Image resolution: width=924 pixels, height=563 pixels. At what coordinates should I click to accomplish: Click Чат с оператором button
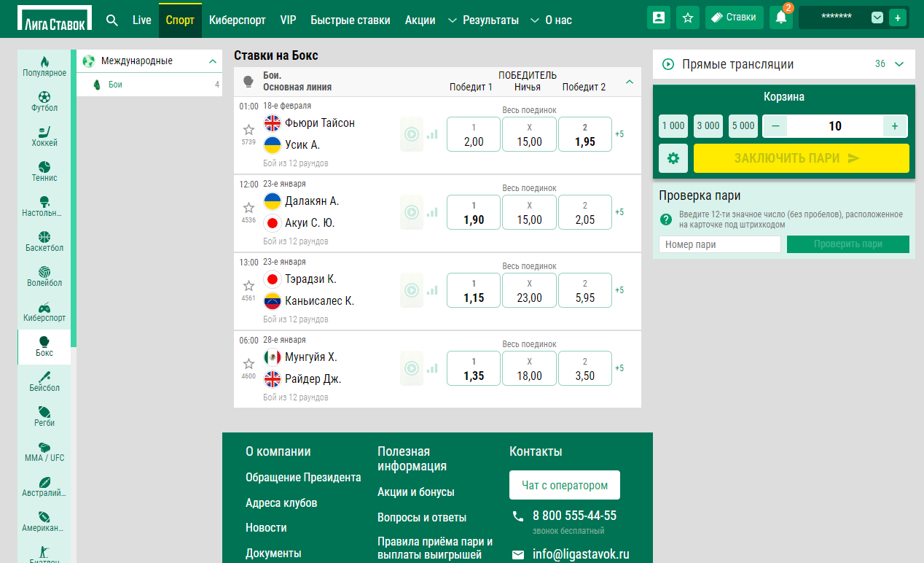(565, 485)
